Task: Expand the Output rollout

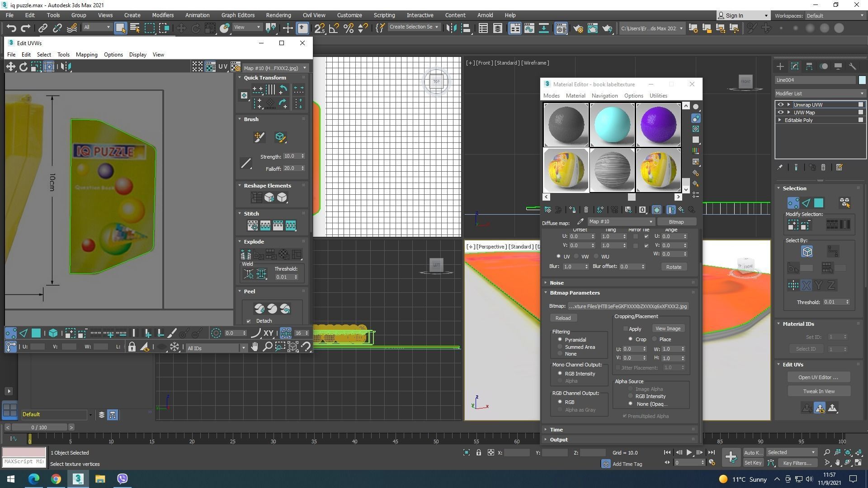Action: coord(620,440)
